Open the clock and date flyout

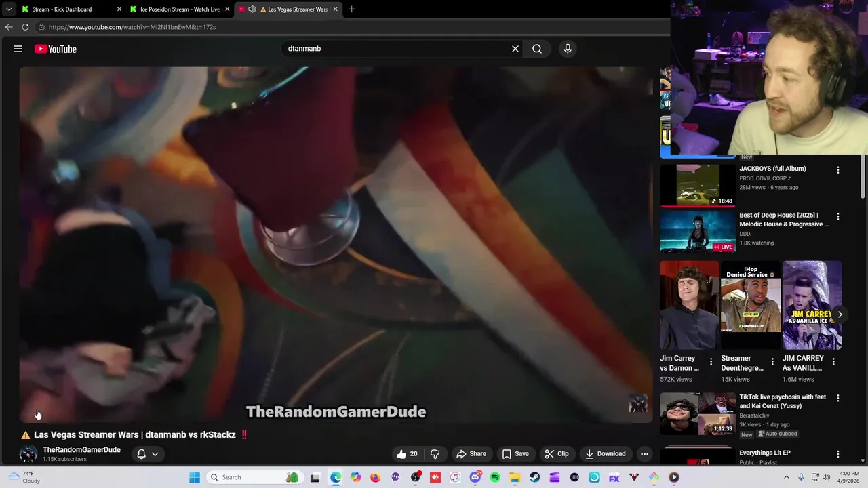tap(849, 477)
